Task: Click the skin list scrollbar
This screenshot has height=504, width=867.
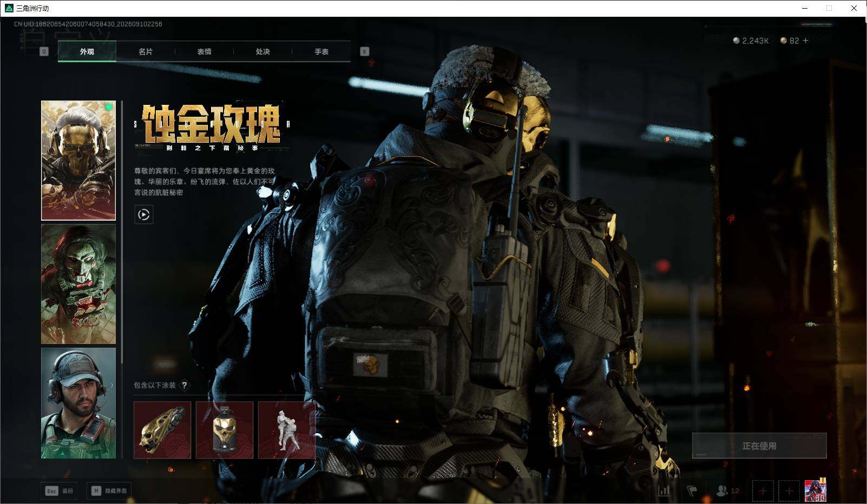Action: click(122, 233)
